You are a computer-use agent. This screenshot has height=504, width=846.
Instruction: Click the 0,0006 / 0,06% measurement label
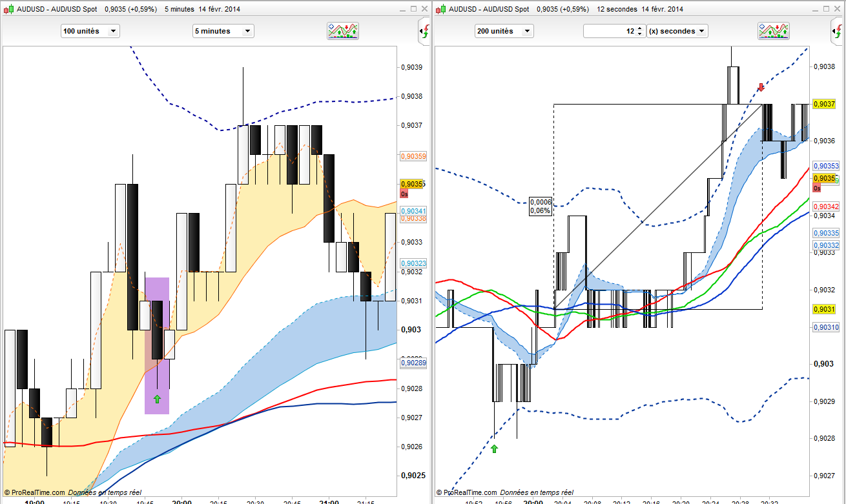pos(540,206)
